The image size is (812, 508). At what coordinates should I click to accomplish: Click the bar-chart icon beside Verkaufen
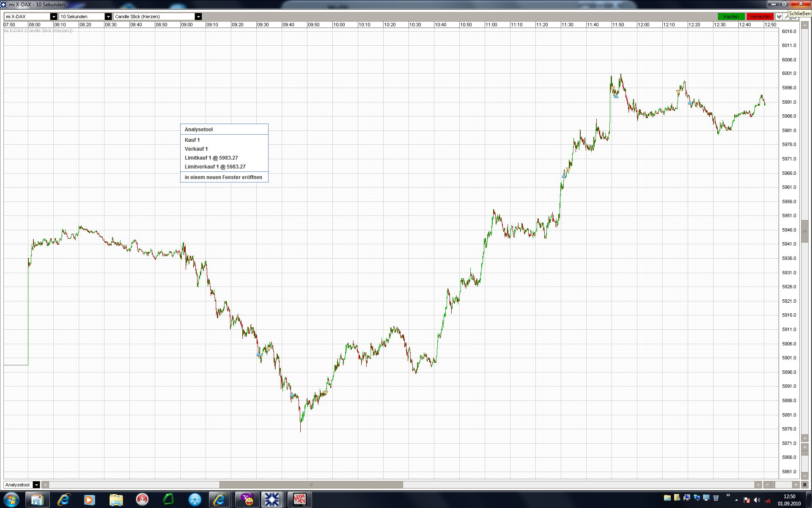tap(779, 17)
